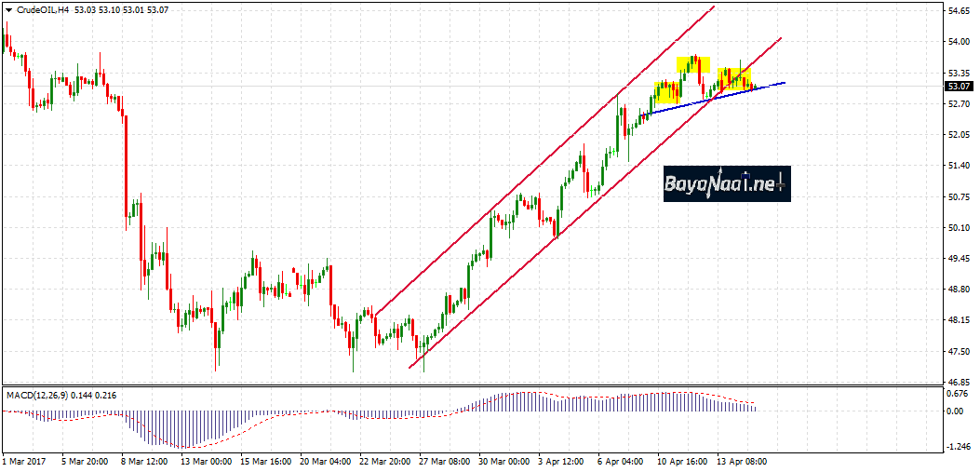Select the leftmost yellow highlighted rectangle
The width and height of the screenshot is (980, 472).
coord(666,91)
